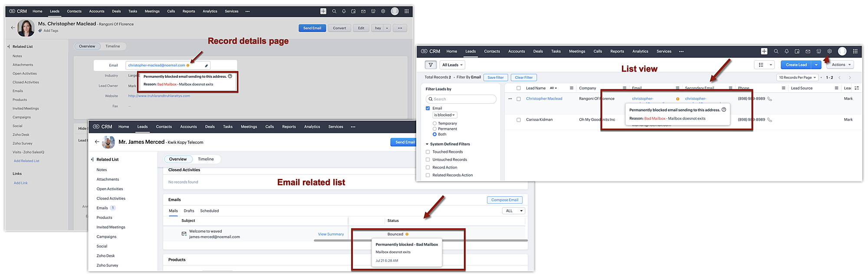Click back arrow beside Mr. James Merced
Viewport: 868px width, 277px height.
[x=97, y=142]
